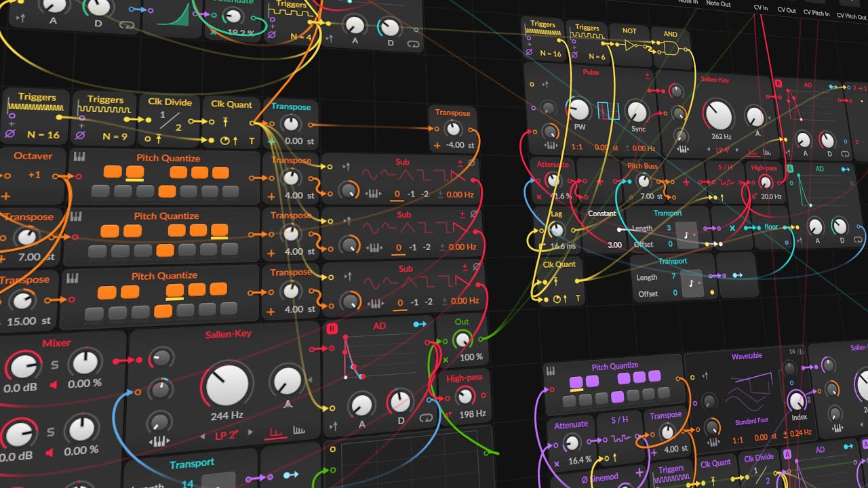Click clock icon in the Clk Quant beside Clk Divide
The image size is (868, 488).
click(x=224, y=142)
